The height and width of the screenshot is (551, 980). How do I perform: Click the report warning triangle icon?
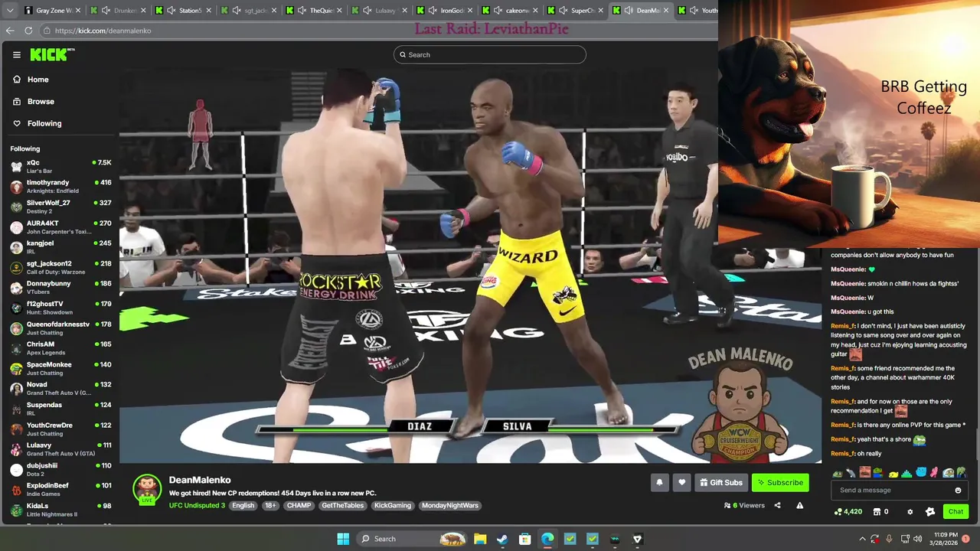[799, 505]
